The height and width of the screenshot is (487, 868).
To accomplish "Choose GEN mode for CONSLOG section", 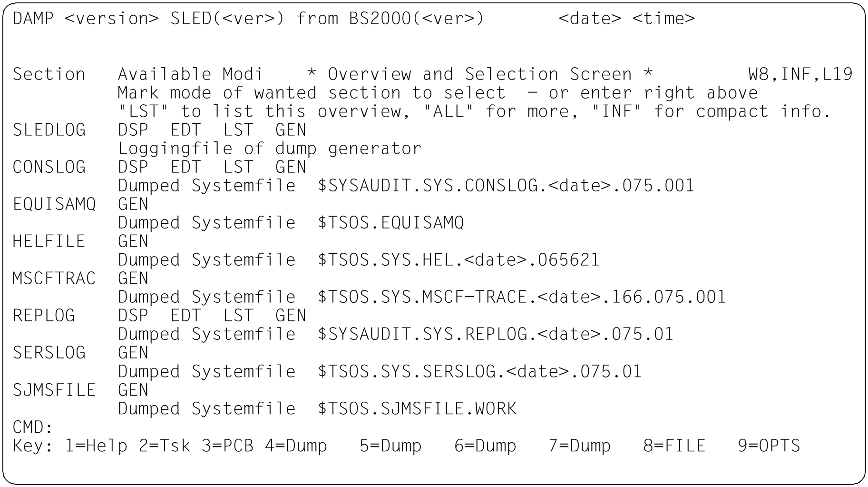I will tap(291, 167).
